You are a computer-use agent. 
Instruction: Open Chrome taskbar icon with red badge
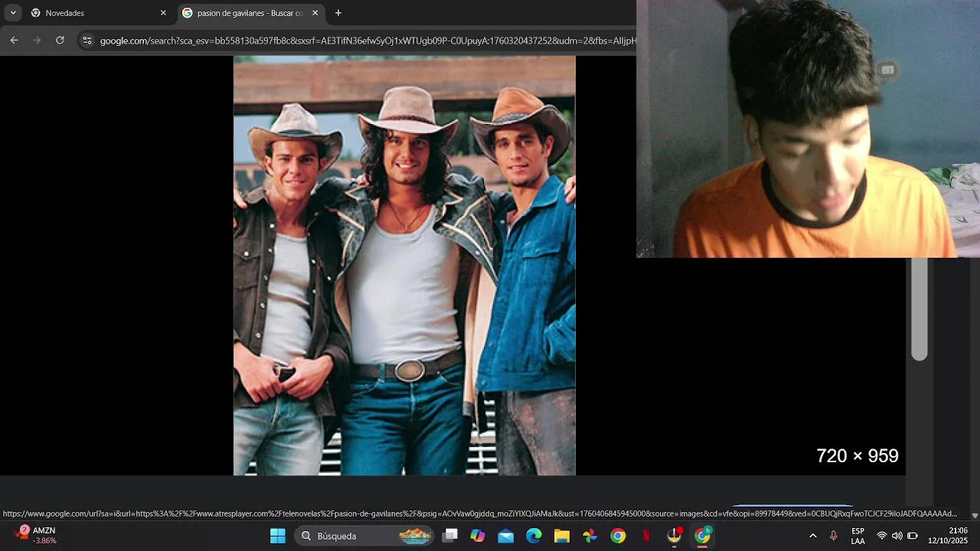tap(675, 536)
